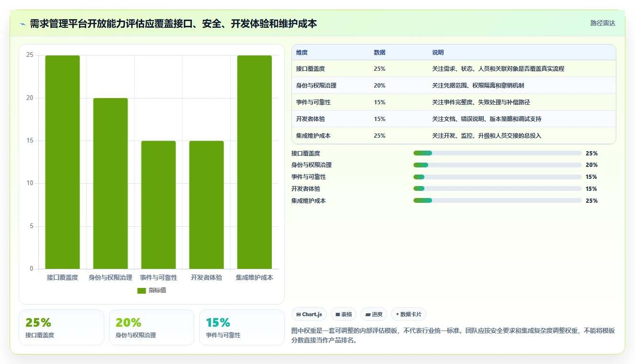Click the 身份与权限治理 chart bar
Viewport: 635px width, 364px height.
coord(111,184)
